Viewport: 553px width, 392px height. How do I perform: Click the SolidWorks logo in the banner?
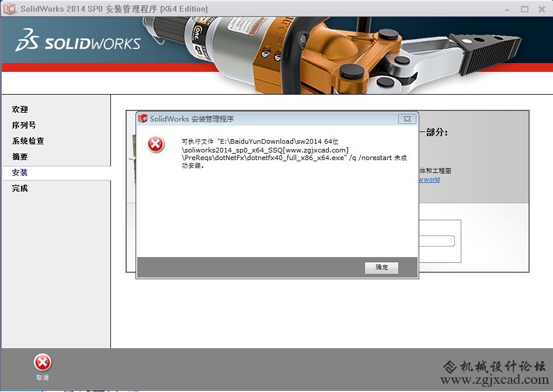pyautogui.click(x=78, y=41)
